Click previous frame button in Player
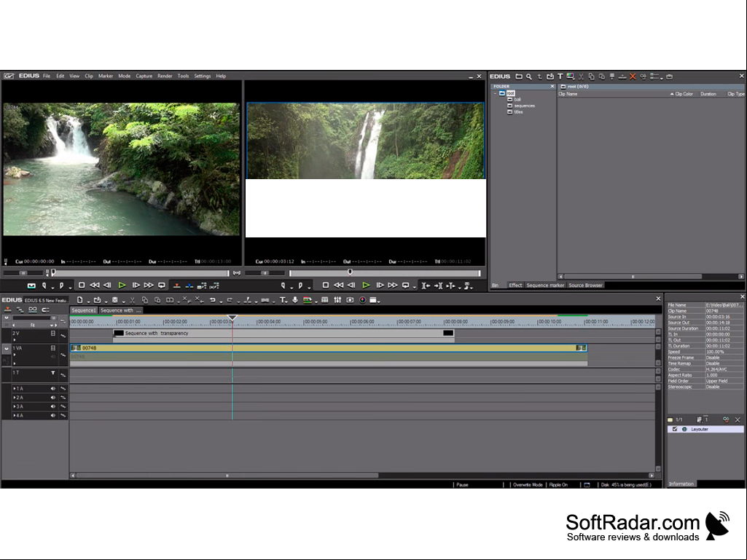 107,285
